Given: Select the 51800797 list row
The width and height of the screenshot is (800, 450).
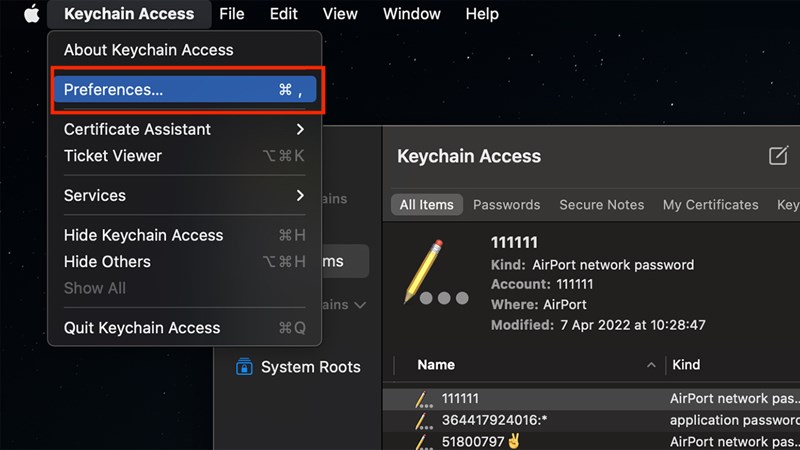Looking at the screenshot, I should point(591,441).
